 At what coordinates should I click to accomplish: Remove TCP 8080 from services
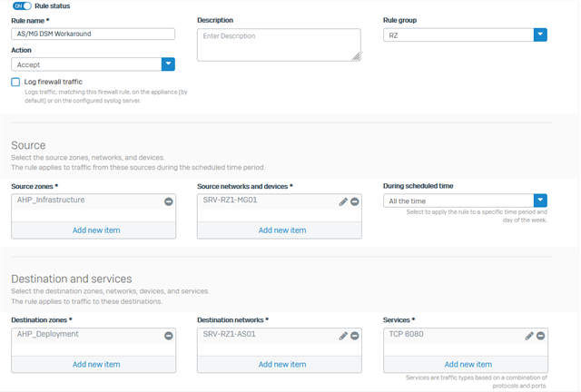click(541, 336)
